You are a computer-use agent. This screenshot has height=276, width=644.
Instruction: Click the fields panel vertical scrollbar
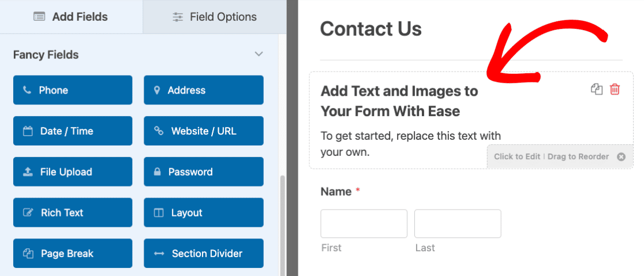click(x=282, y=225)
